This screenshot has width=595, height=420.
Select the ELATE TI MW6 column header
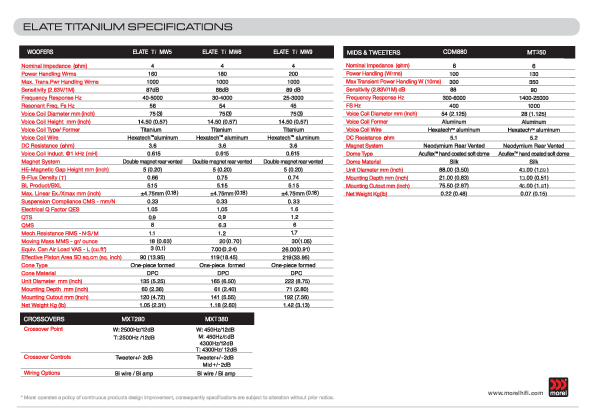pos(222,52)
